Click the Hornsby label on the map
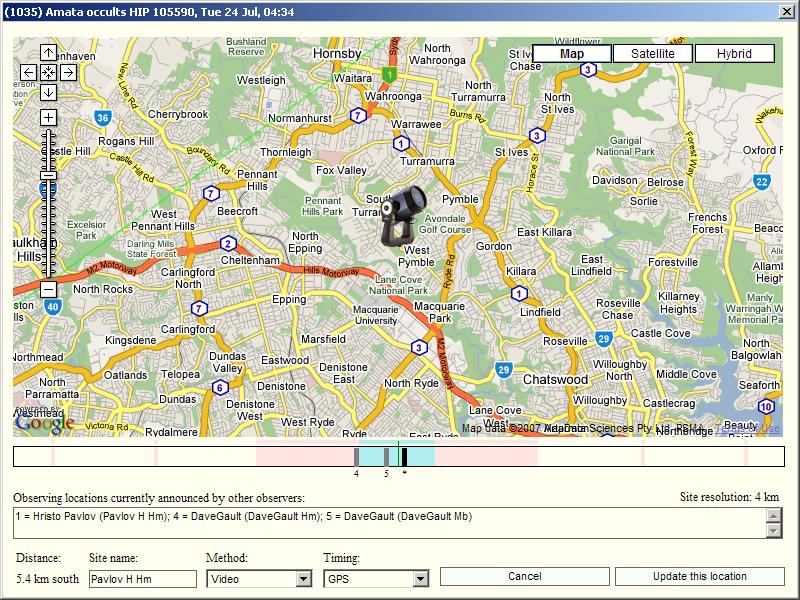 coord(337,53)
